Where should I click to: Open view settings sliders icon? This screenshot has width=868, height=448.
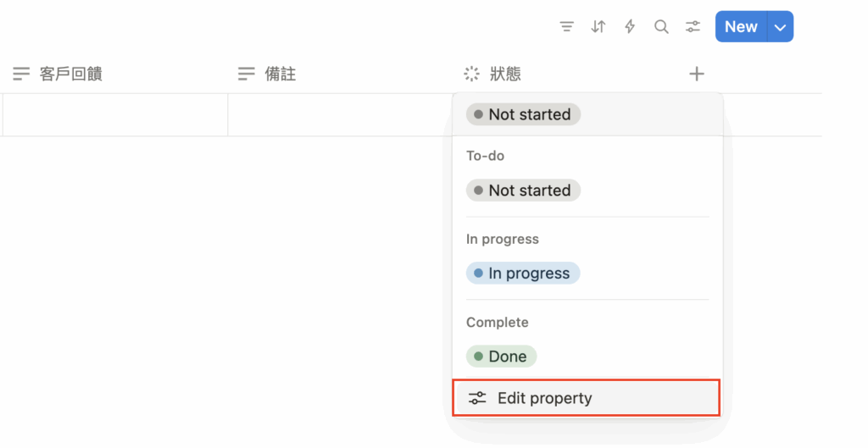coord(693,27)
